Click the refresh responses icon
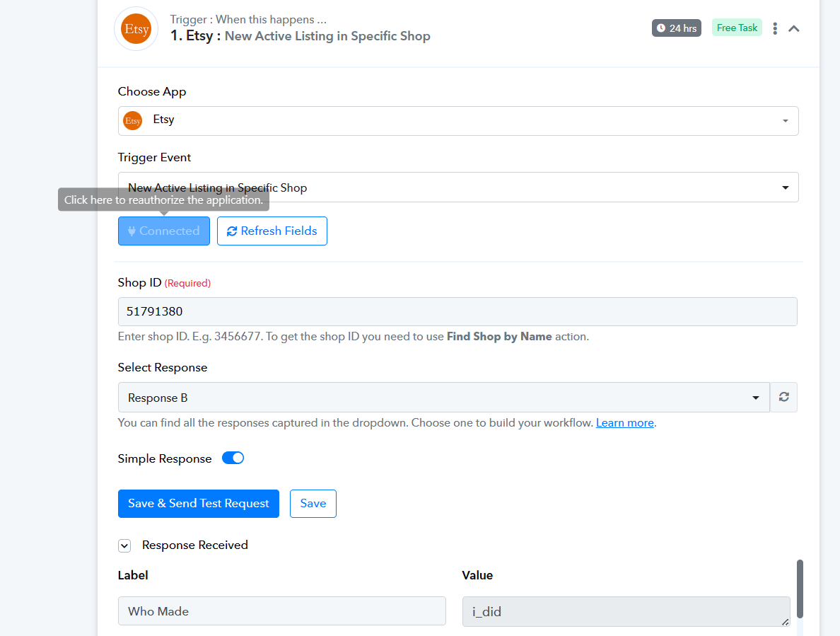Image resolution: width=840 pixels, height=636 pixels. [783, 398]
